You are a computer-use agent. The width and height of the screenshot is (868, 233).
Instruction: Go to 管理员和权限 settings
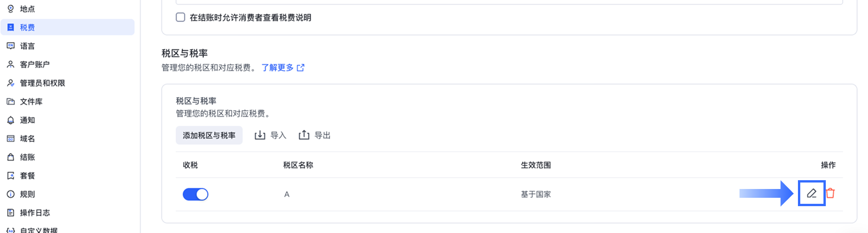pos(42,83)
